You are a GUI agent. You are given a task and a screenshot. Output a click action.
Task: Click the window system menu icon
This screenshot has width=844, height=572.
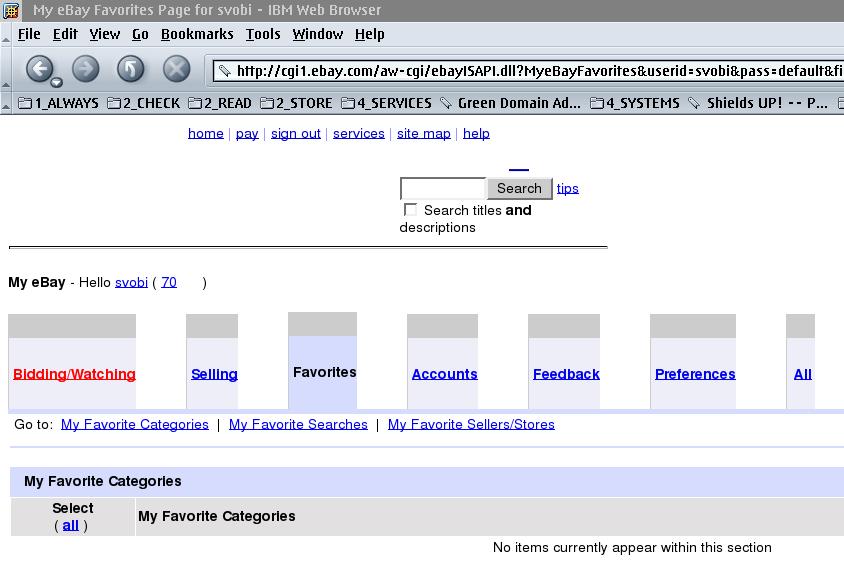[11, 10]
